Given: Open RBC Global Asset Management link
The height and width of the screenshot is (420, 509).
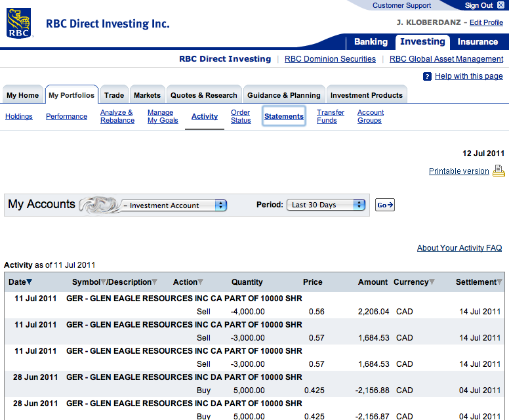Looking at the screenshot, I should click(x=446, y=59).
